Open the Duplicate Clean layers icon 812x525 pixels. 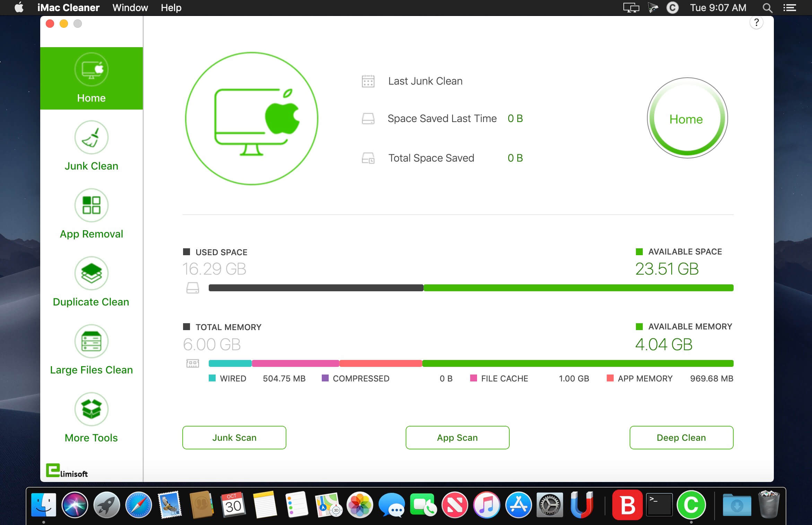91,273
